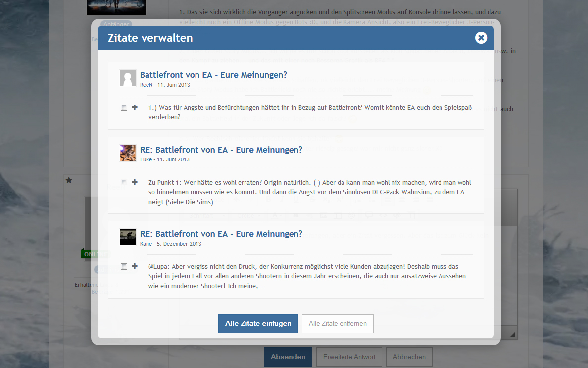Screen dimensions: 588x368
Task: Click the date '5. Dezember 2013'
Action: 179,244
